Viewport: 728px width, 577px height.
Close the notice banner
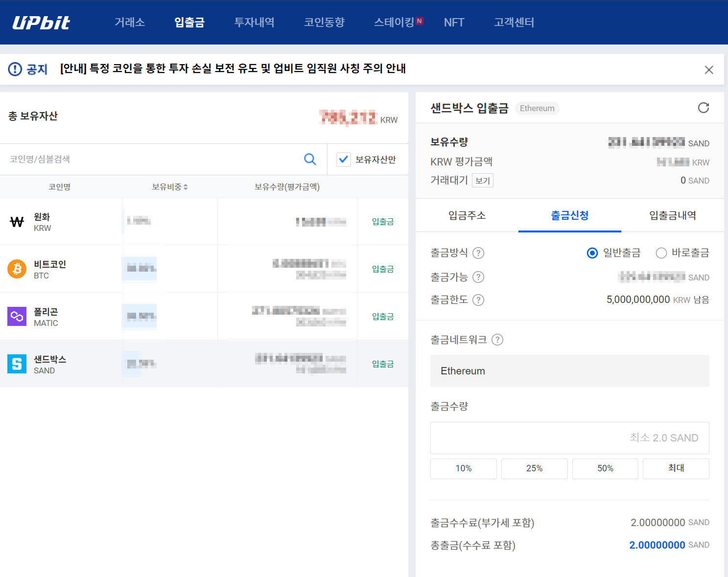[x=708, y=70]
